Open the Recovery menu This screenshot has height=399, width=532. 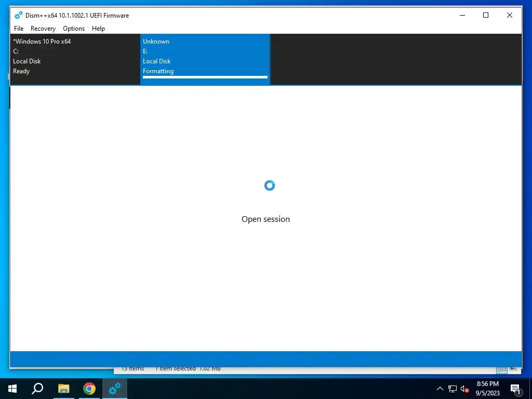pos(43,29)
